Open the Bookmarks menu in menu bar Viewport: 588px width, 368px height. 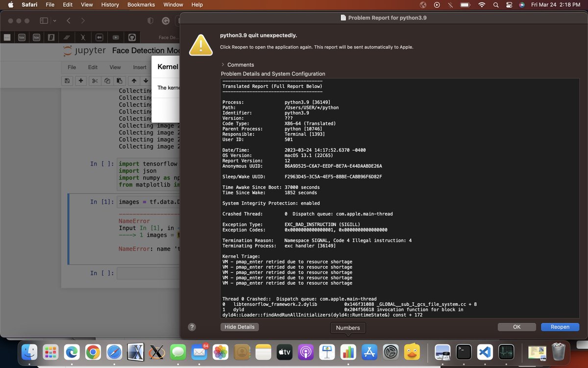(x=141, y=4)
